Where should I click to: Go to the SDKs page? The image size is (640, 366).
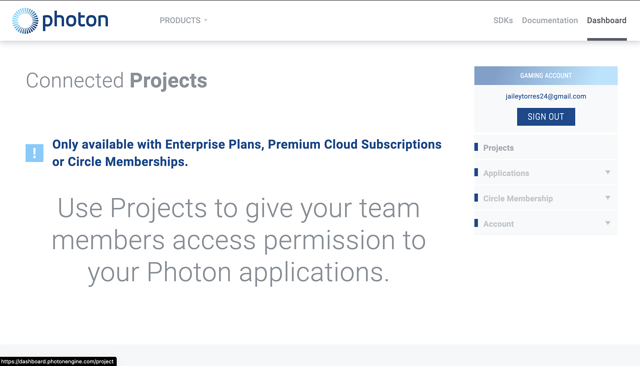[503, 20]
